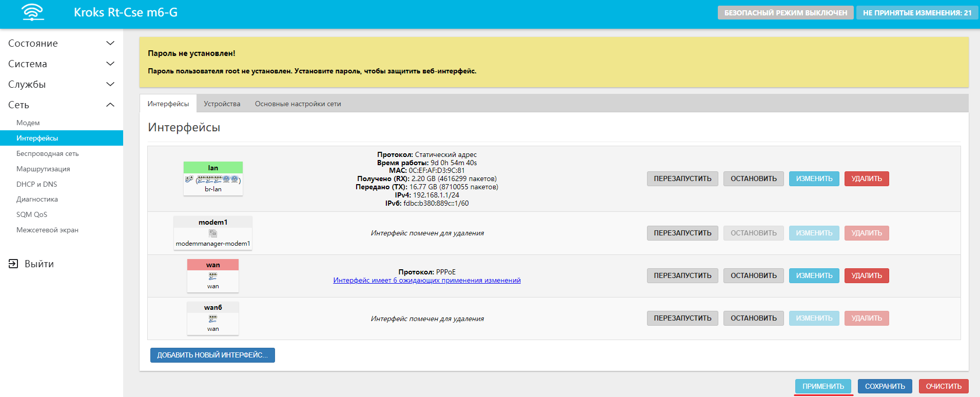Screen dimensions: 980x397
Task: Open the unapplied changes indicator in header
Action: 917,13
